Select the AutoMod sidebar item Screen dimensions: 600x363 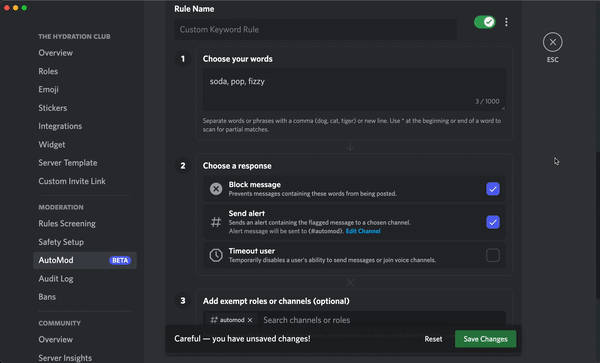[x=85, y=260]
